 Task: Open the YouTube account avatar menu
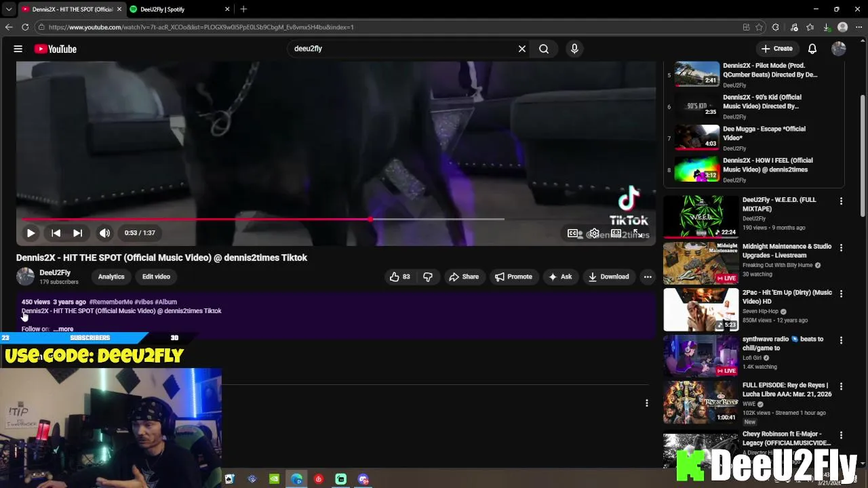coord(839,49)
